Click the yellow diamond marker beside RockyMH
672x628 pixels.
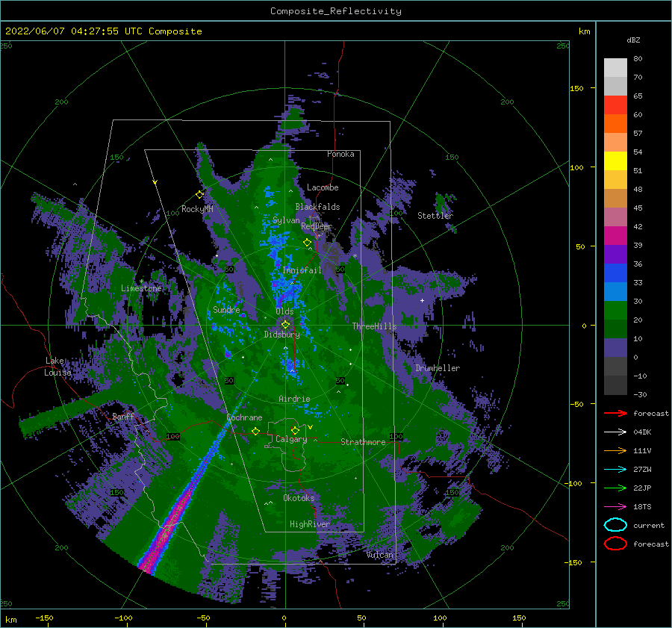[199, 195]
